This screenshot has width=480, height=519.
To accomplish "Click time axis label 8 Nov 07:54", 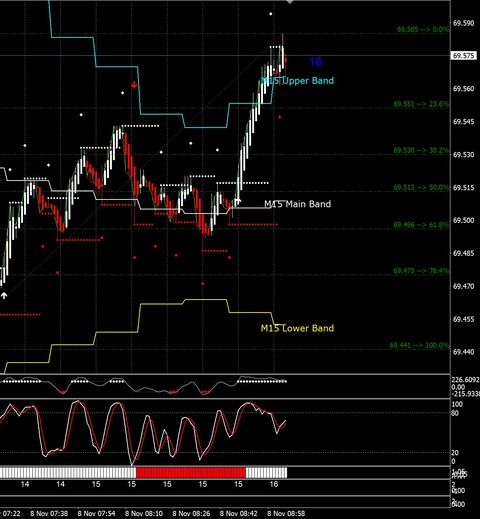I will pyautogui.click(x=96, y=513).
